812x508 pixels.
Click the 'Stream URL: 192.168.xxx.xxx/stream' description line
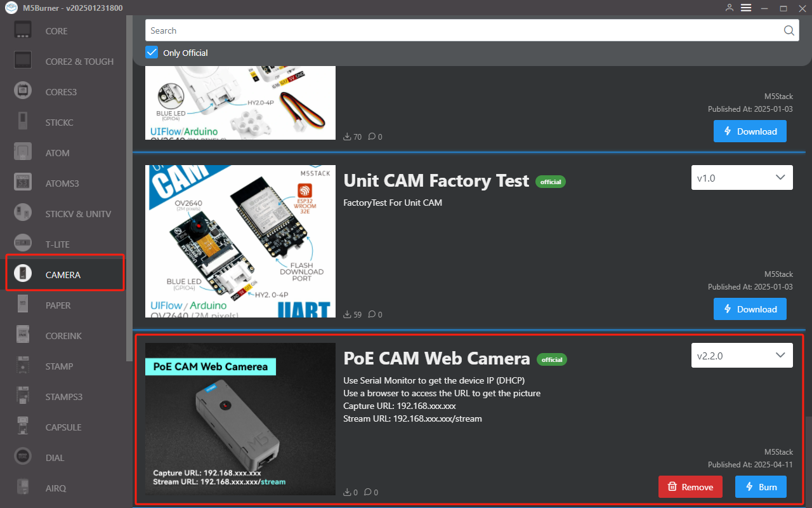pos(412,418)
